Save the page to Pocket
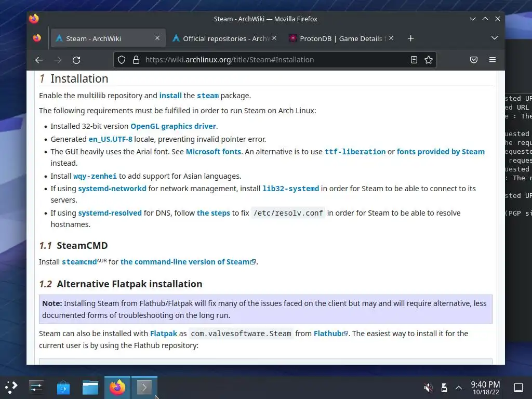Image resolution: width=532 pixels, height=399 pixels. pyautogui.click(x=474, y=60)
